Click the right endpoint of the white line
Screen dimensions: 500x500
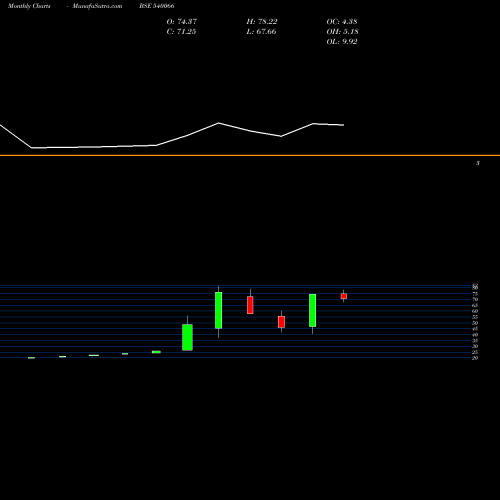coord(344,125)
